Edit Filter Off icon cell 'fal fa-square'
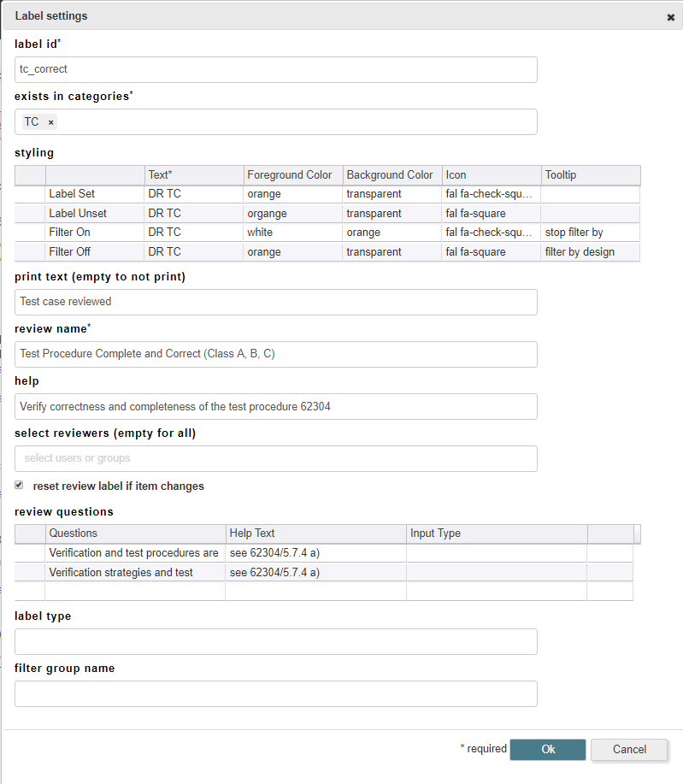 pyautogui.click(x=492, y=252)
